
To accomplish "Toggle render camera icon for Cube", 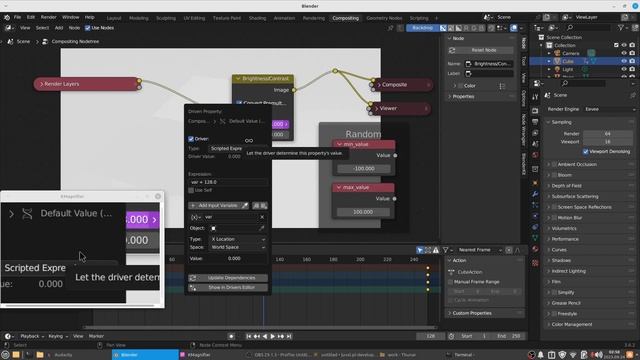I will tap(632, 61).
